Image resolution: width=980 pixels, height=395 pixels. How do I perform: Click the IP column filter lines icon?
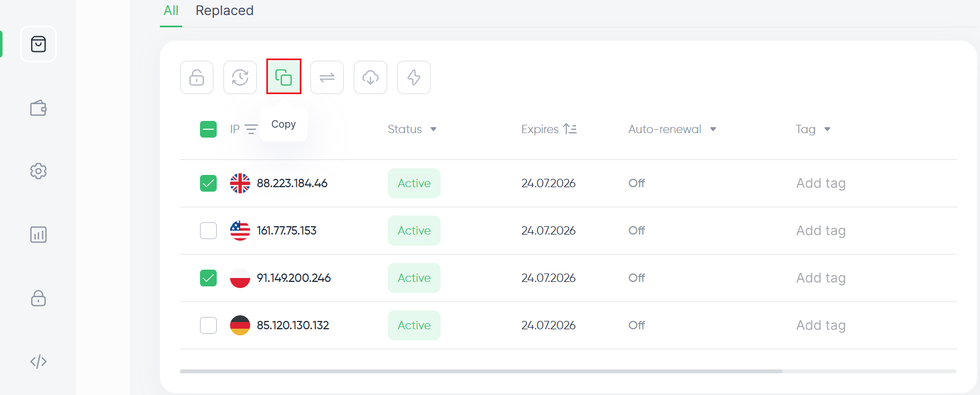tap(251, 129)
